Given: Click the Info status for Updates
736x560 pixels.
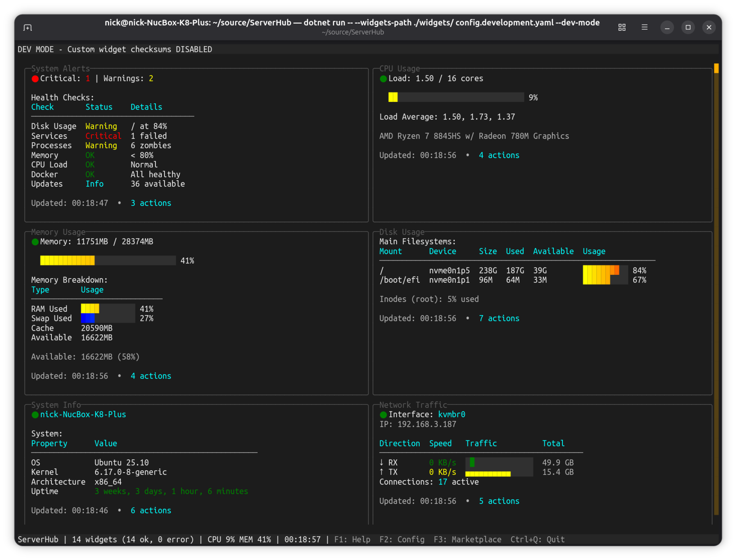Looking at the screenshot, I should [x=94, y=184].
